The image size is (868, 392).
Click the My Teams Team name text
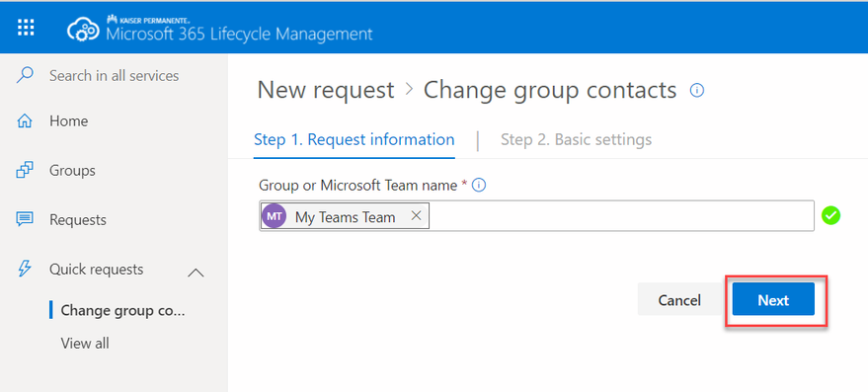point(345,217)
